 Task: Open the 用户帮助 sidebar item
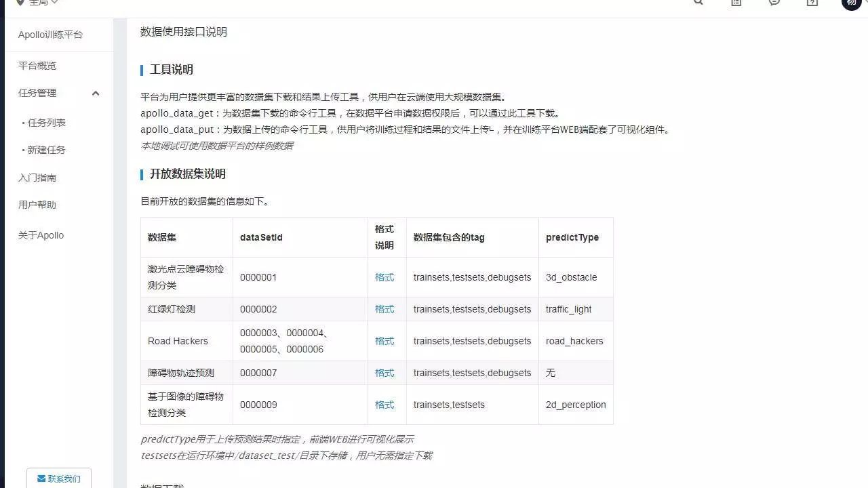pos(37,205)
